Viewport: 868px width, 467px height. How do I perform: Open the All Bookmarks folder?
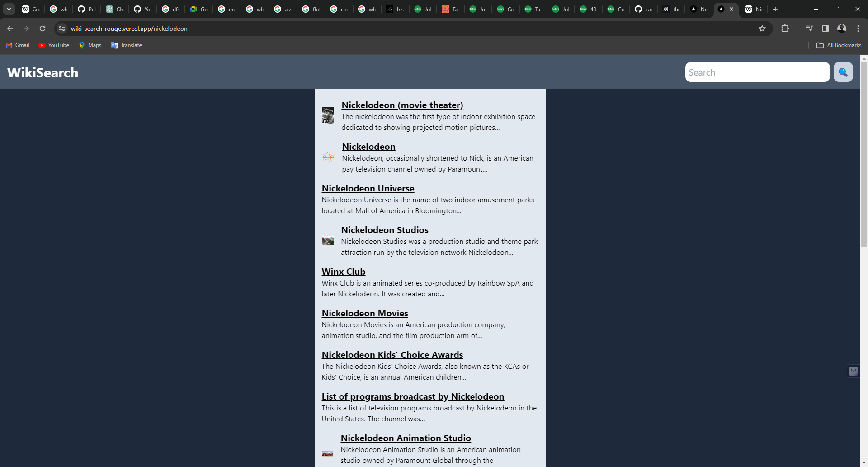point(839,45)
